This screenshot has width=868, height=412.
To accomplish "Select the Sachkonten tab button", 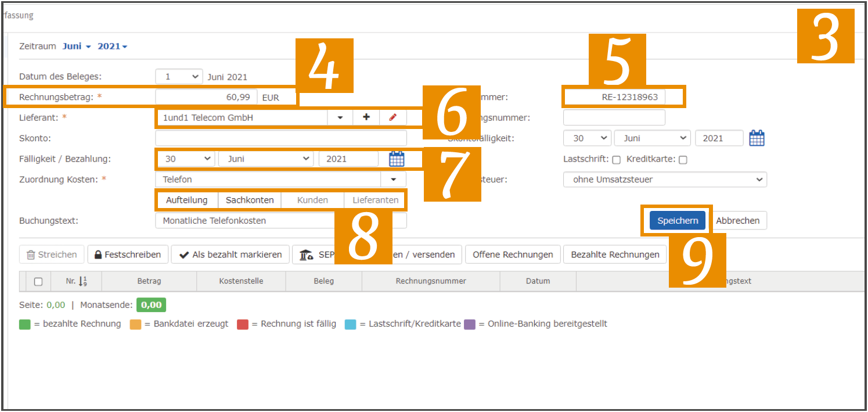I will pyautogui.click(x=250, y=200).
